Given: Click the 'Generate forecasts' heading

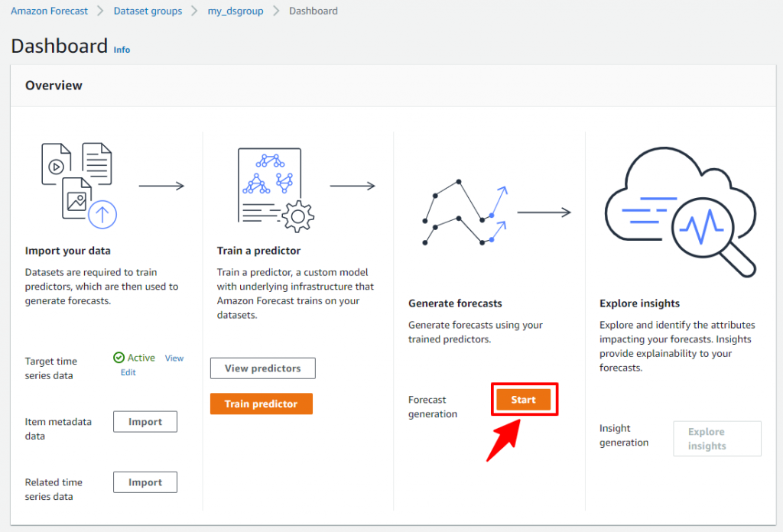Looking at the screenshot, I should (455, 303).
